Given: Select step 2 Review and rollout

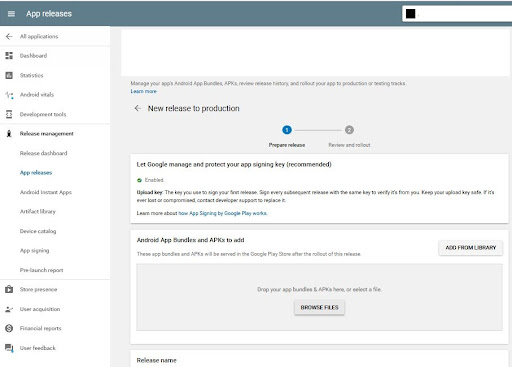Looking at the screenshot, I should point(349,130).
